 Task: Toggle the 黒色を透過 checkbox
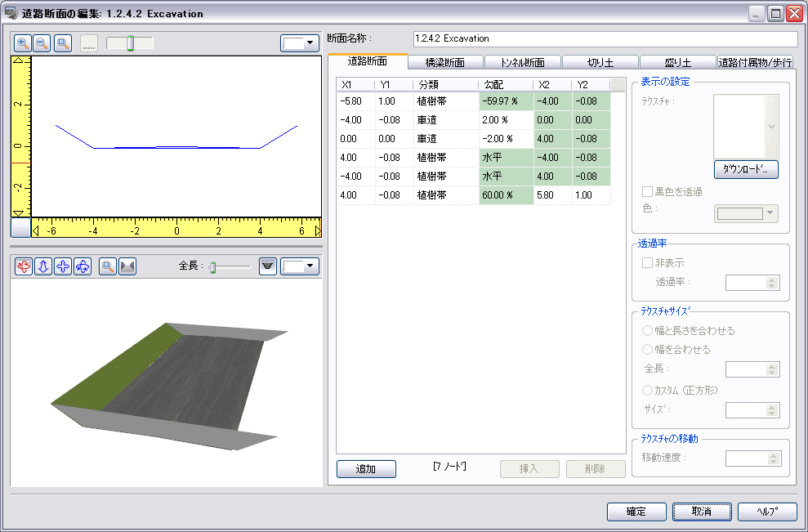(x=648, y=192)
